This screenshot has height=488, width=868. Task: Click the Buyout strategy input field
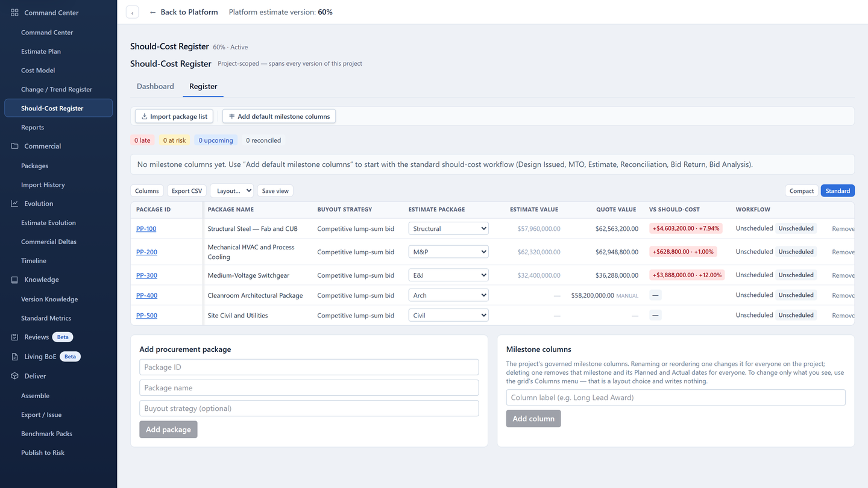pyautogui.click(x=309, y=408)
